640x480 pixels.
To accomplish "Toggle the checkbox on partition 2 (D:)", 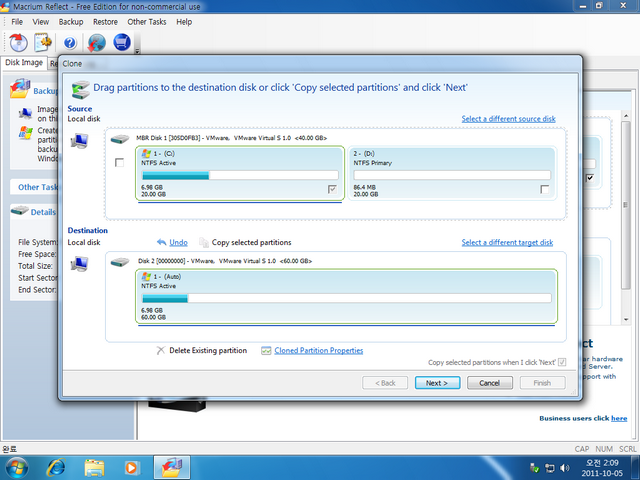I will pos(544,189).
